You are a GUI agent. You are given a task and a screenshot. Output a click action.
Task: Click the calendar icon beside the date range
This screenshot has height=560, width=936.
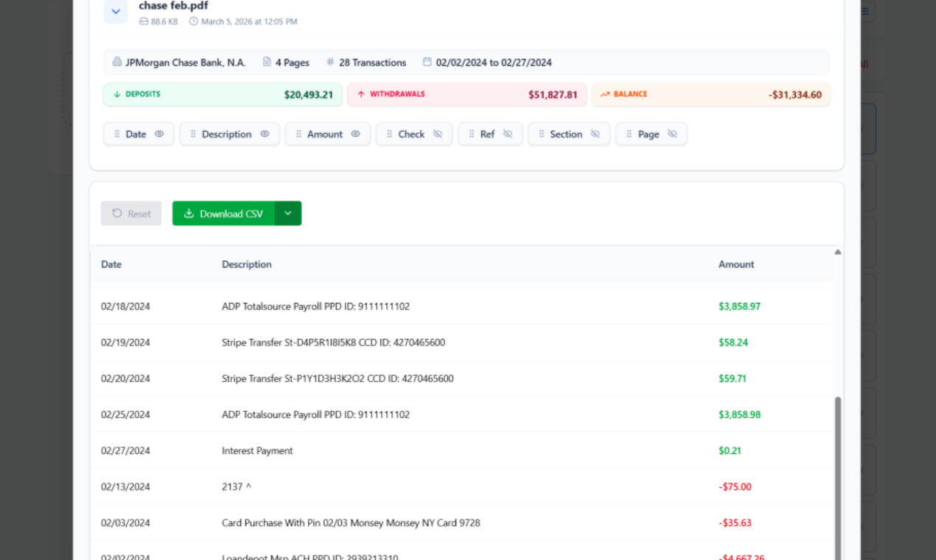(427, 63)
